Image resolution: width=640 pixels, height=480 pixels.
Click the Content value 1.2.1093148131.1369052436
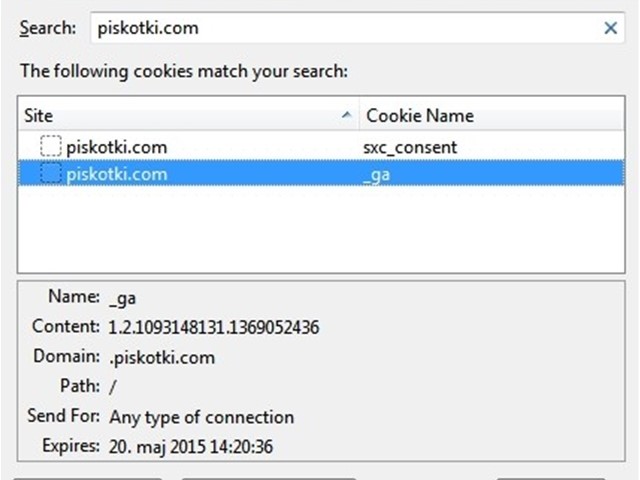coord(213,327)
